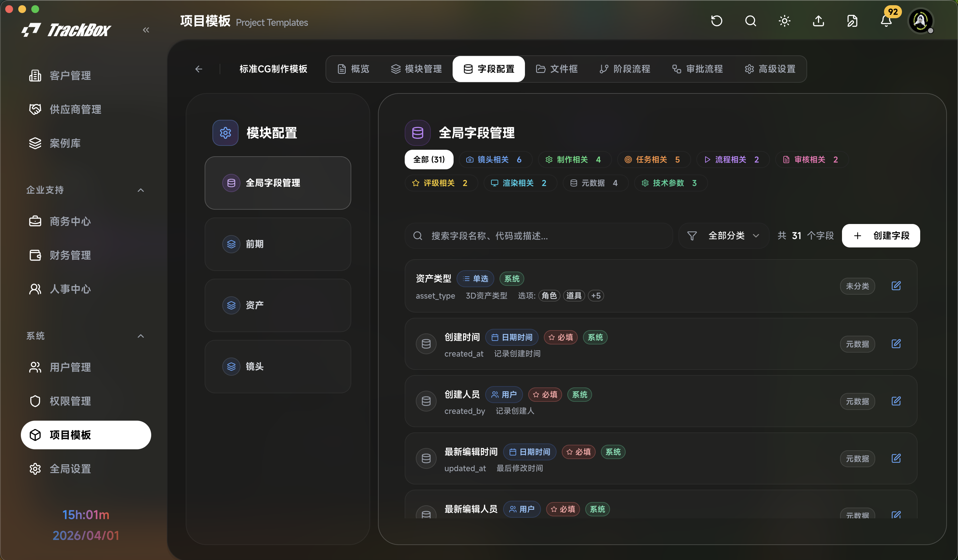Edit the 资产类型 field

click(x=896, y=286)
